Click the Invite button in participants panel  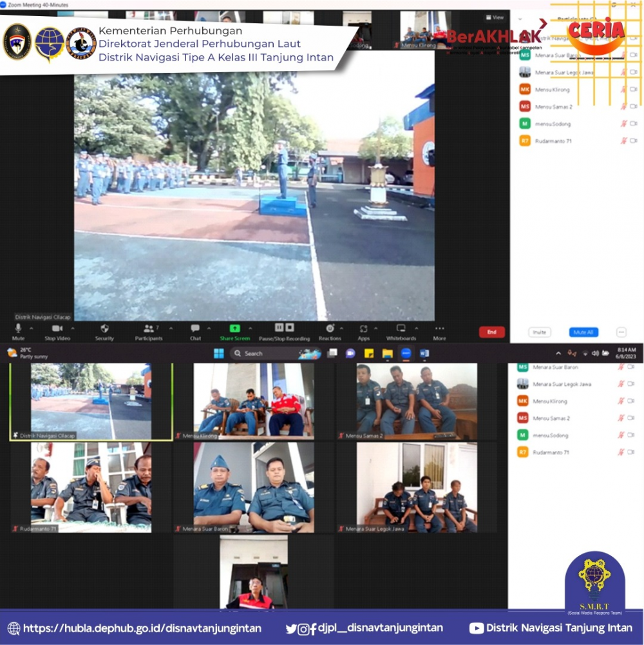(x=540, y=332)
